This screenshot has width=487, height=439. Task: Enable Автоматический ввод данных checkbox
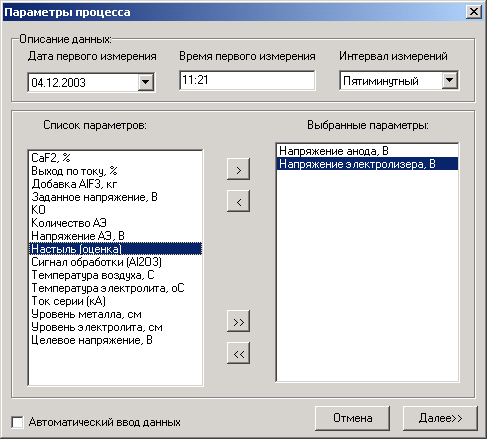coord(17,422)
